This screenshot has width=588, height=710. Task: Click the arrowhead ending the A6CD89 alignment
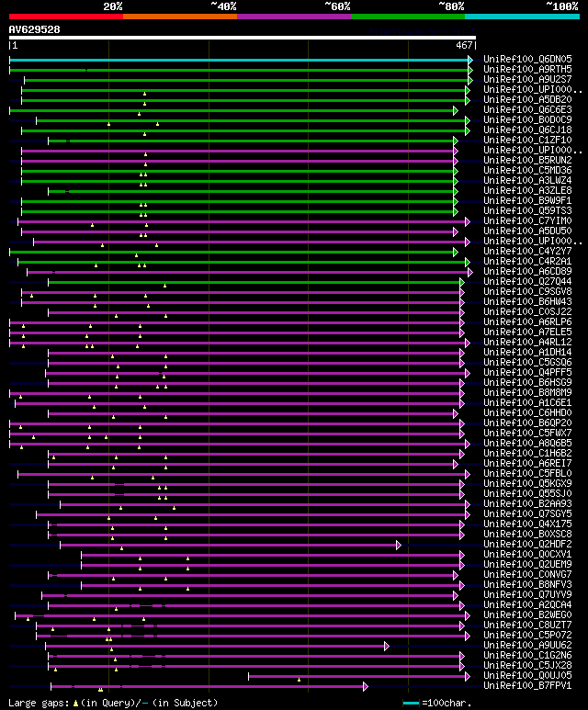[x=470, y=272]
